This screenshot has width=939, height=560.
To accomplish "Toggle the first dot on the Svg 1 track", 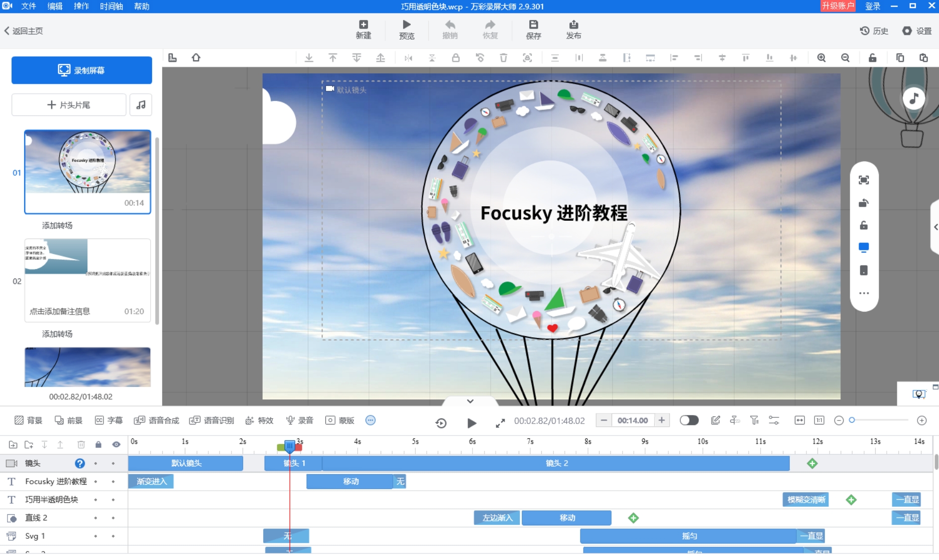I will [95, 536].
